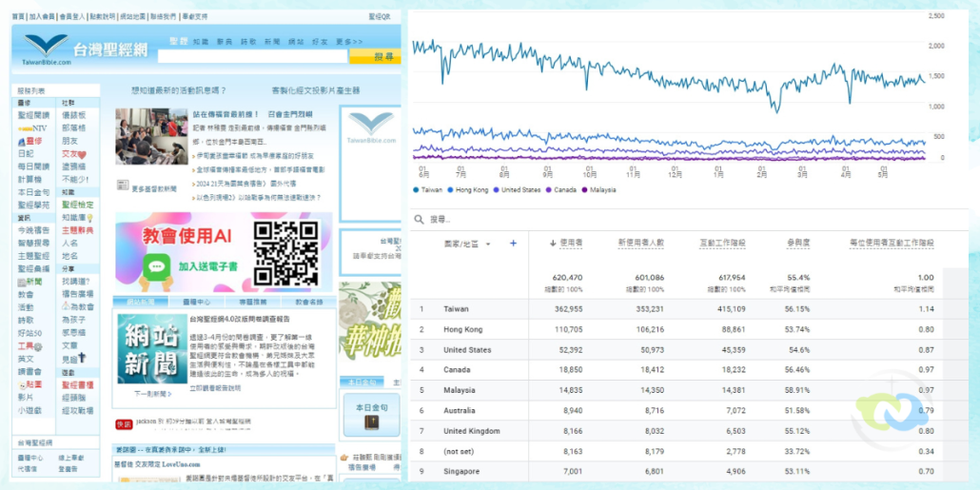Click the newspaper icon beside 更多基督教新聞
980x490 pixels.
point(122,186)
